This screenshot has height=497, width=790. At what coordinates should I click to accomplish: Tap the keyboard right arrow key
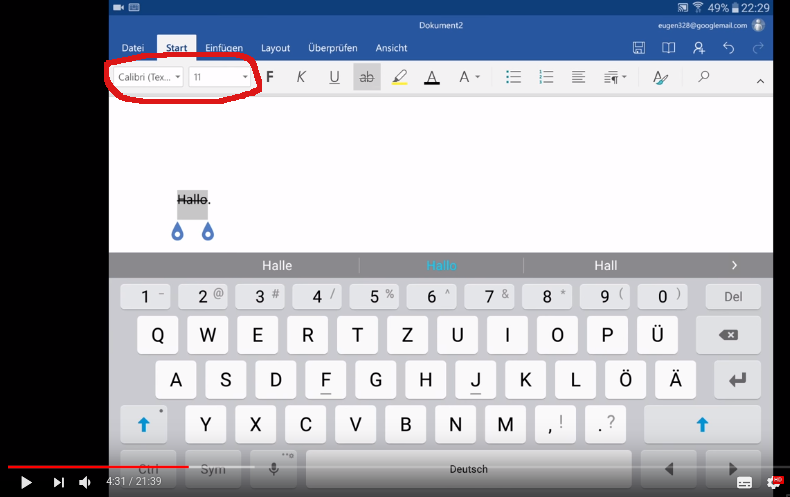point(733,469)
